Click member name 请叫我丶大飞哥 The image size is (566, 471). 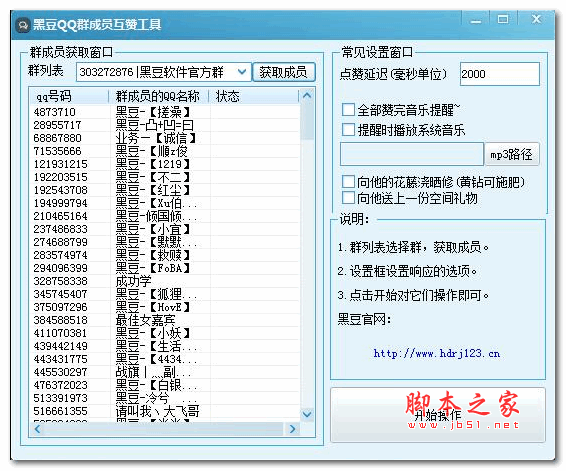(x=157, y=411)
